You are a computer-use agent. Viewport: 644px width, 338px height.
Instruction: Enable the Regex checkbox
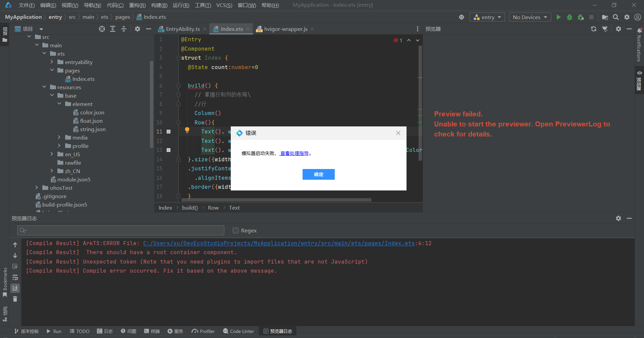(x=235, y=230)
